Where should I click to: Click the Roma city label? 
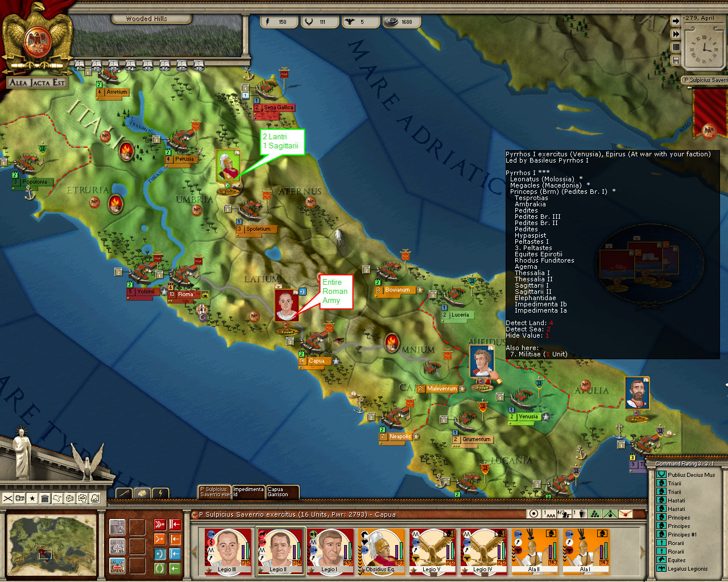(185, 294)
